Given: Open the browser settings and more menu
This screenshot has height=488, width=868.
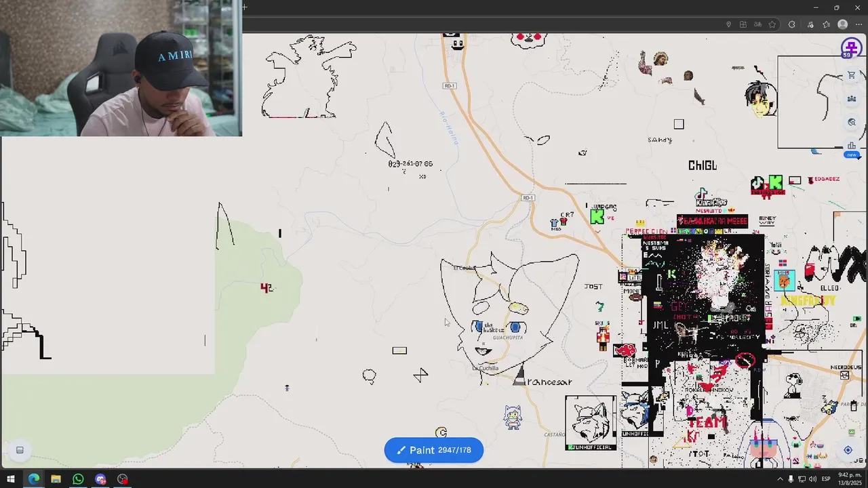Looking at the screenshot, I should click(x=859, y=24).
